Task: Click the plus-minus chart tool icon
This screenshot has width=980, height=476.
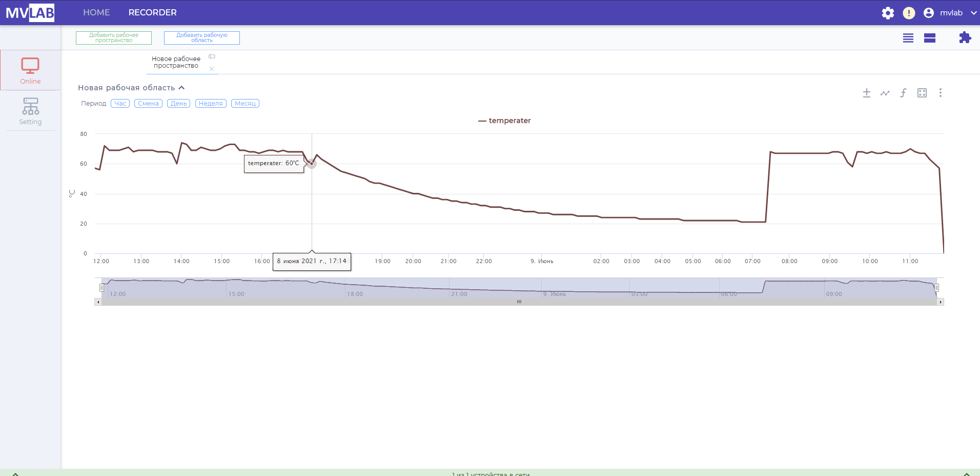Action: [866, 93]
